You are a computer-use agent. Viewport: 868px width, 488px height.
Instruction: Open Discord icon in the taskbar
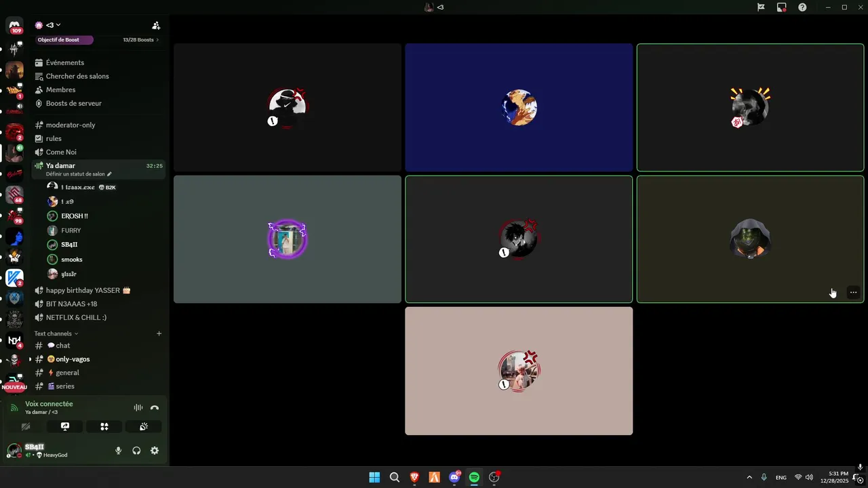pyautogui.click(x=454, y=477)
